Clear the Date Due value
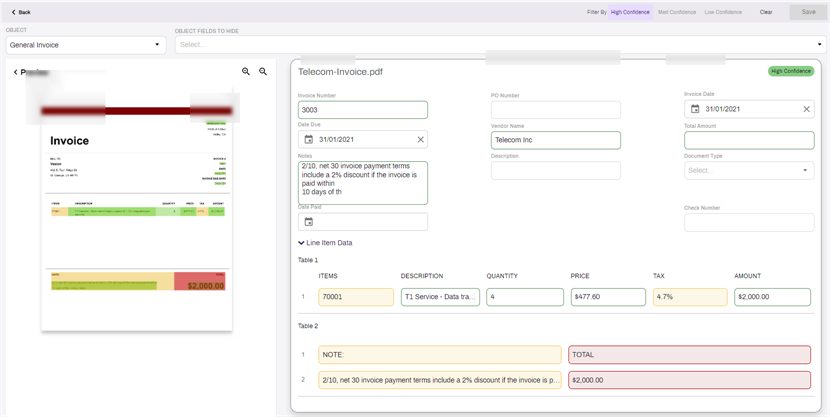 [420, 140]
